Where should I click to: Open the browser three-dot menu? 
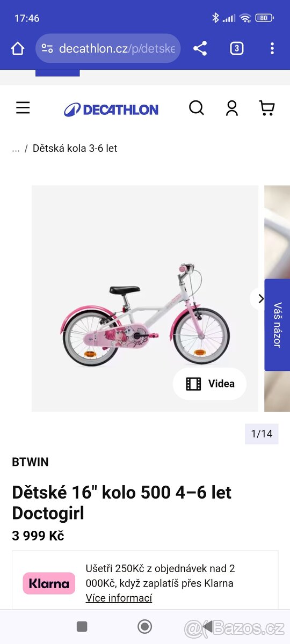coord(272,49)
